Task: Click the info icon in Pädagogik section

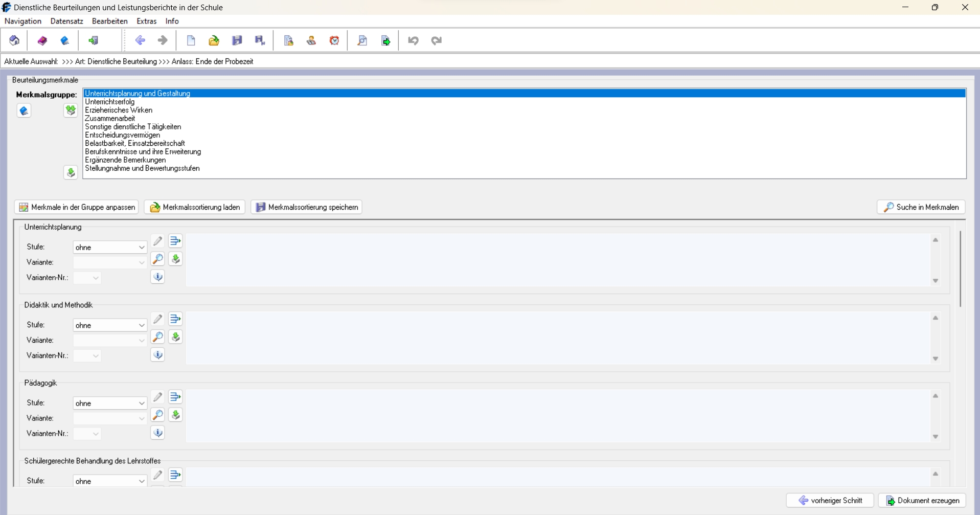Action: coord(157,433)
